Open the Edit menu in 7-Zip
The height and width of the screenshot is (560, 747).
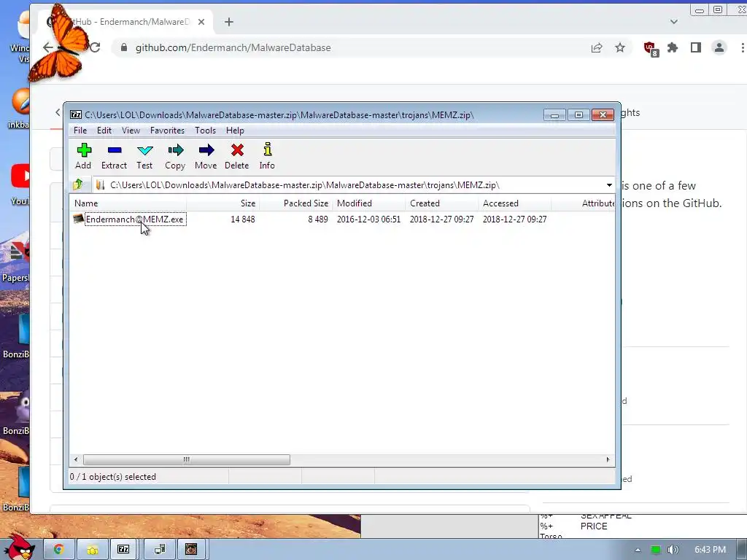[104, 130]
